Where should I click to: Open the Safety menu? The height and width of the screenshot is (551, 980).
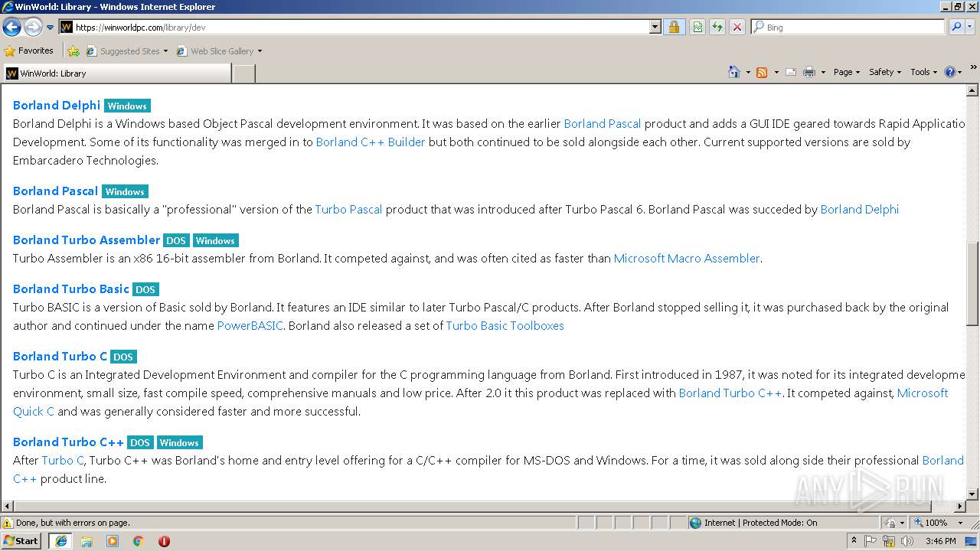pos(884,72)
